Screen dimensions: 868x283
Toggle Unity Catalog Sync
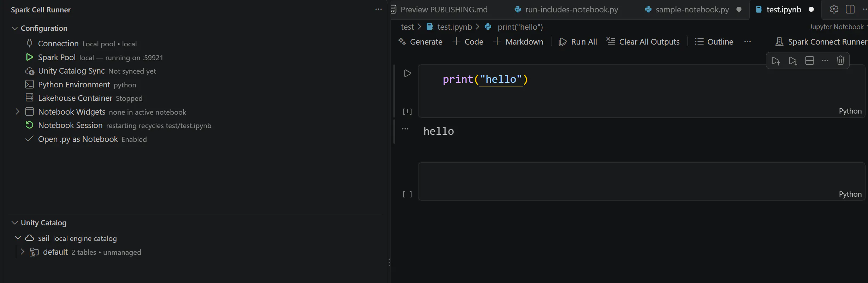[x=91, y=71]
